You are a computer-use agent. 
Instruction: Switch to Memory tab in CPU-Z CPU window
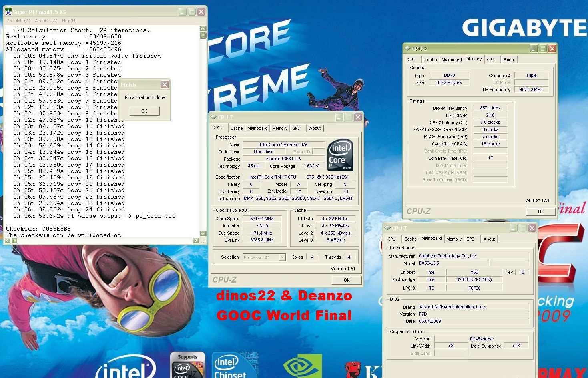click(280, 128)
